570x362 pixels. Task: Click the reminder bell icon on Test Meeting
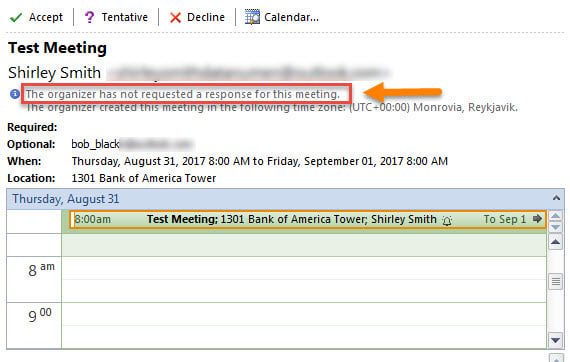[447, 220]
